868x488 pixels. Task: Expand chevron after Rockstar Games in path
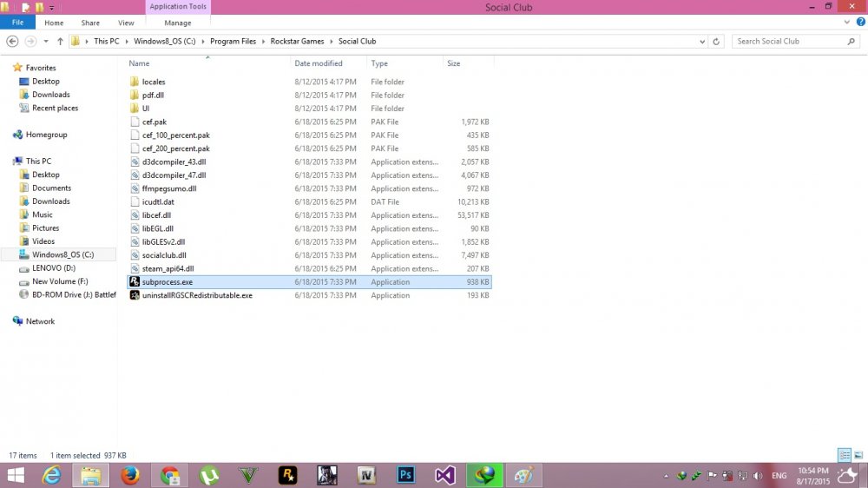click(x=332, y=41)
